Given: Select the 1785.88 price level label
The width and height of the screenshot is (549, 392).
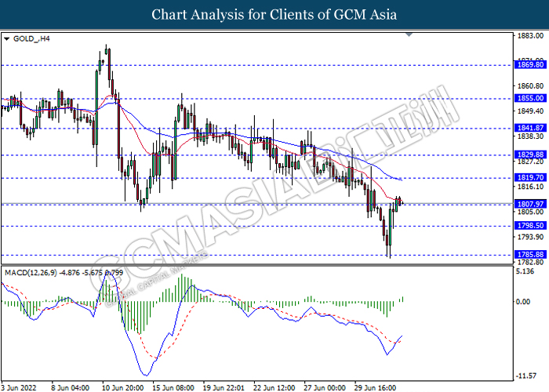Looking at the screenshot, I should pos(530,255).
